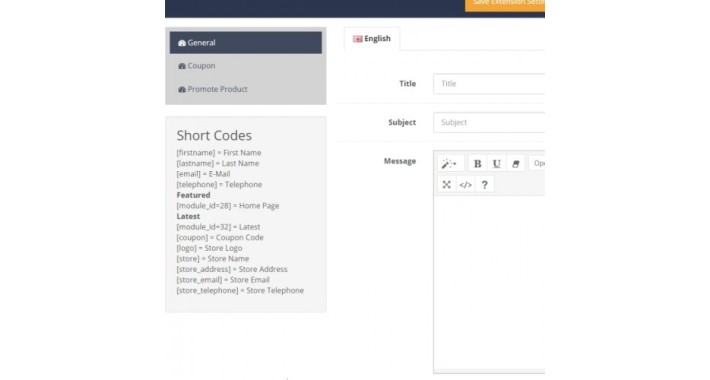Click the Message field label
This screenshot has width=710, height=380.
[x=400, y=161]
